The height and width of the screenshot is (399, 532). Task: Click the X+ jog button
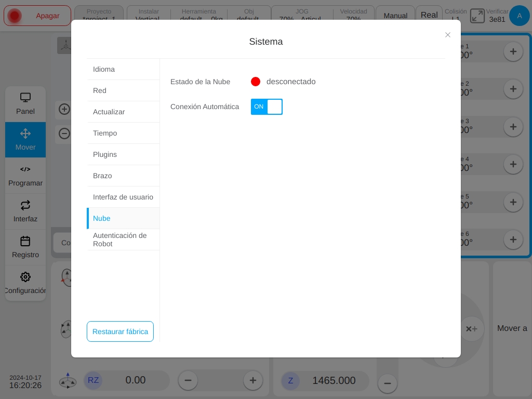pos(472,329)
